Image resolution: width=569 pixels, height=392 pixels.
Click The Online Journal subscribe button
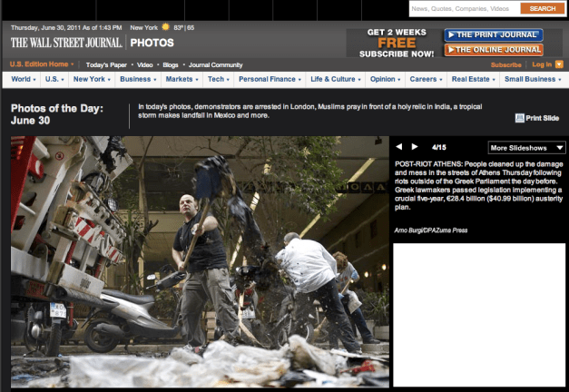(x=493, y=50)
